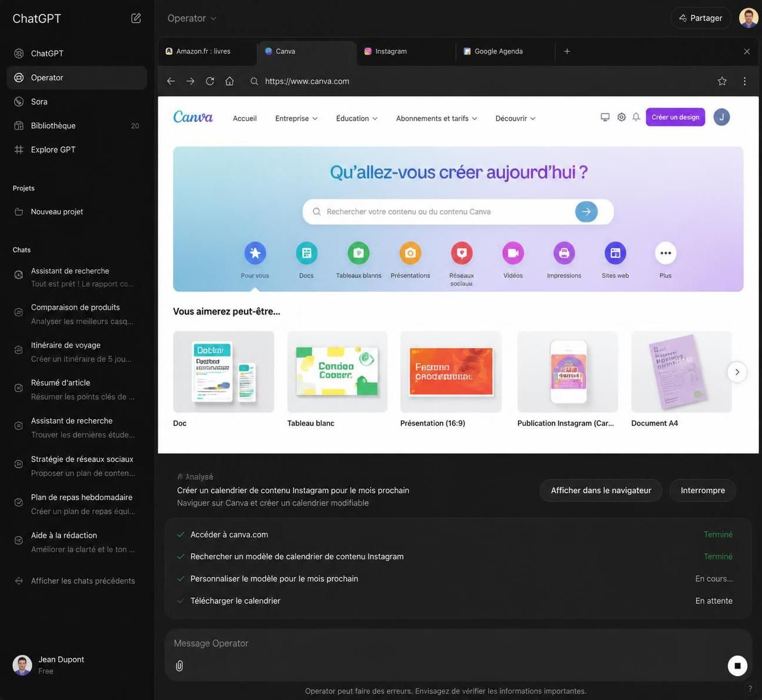Select the Canva browser tab
The image size is (762, 700).
click(x=306, y=51)
